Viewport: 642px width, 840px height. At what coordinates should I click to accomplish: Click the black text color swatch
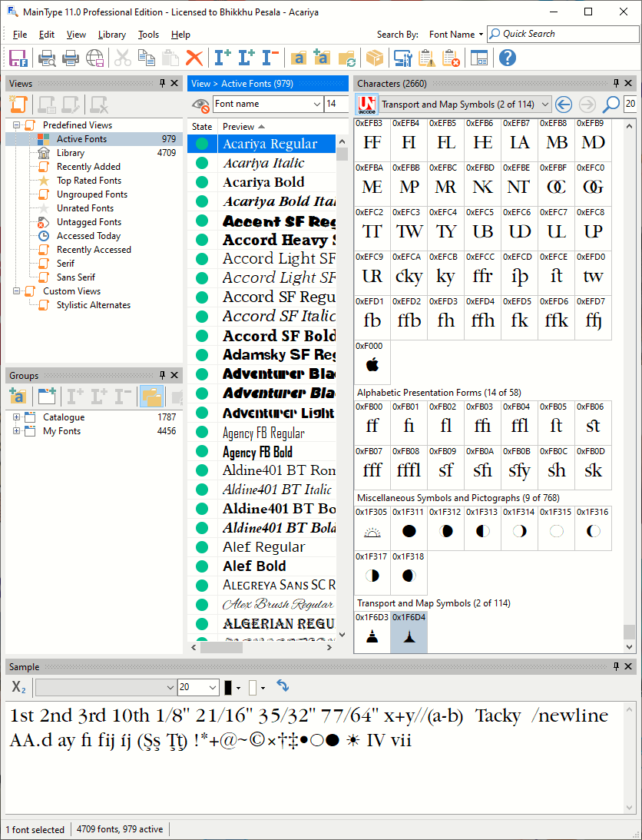pyautogui.click(x=228, y=687)
